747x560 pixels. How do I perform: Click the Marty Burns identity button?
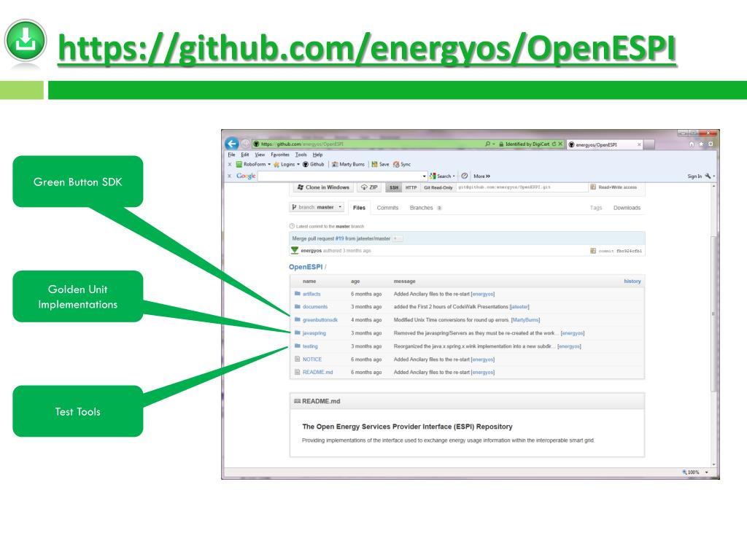348,164
